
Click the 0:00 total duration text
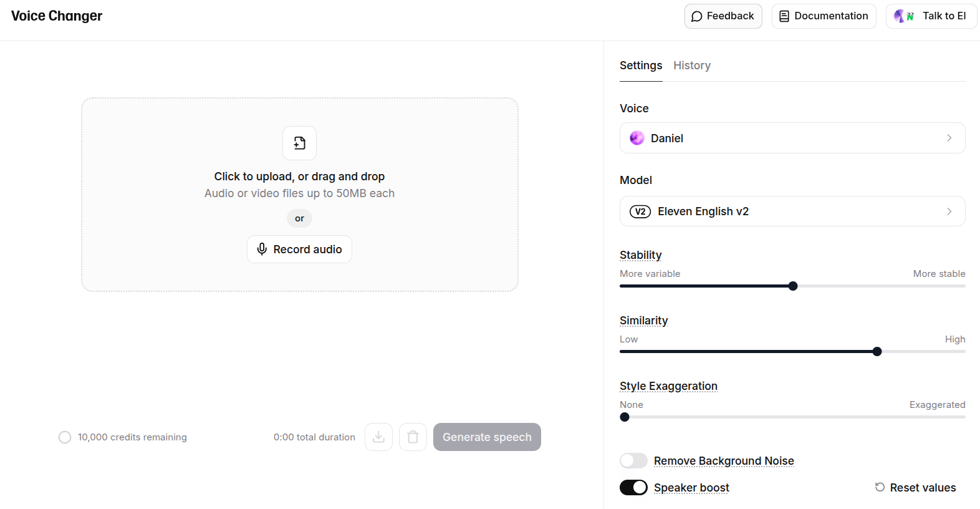click(x=314, y=437)
